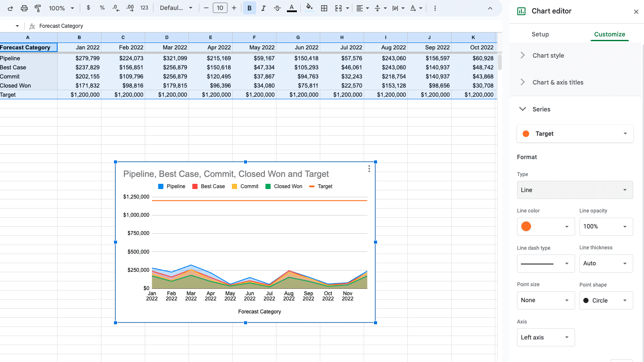Toggle Strikethrough formatting
The width and height of the screenshot is (644, 362).
[x=277, y=8]
